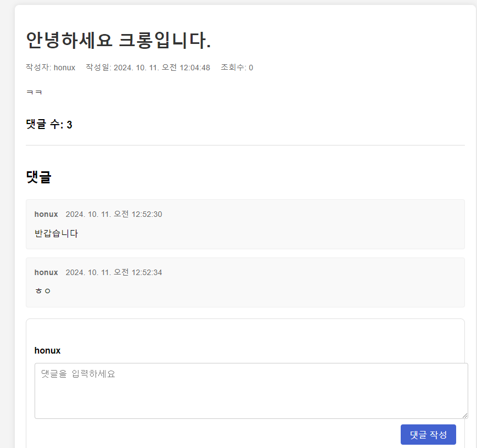Grab the textarea resize handle corner
The height and width of the screenshot is (448, 477).
click(465, 416)
